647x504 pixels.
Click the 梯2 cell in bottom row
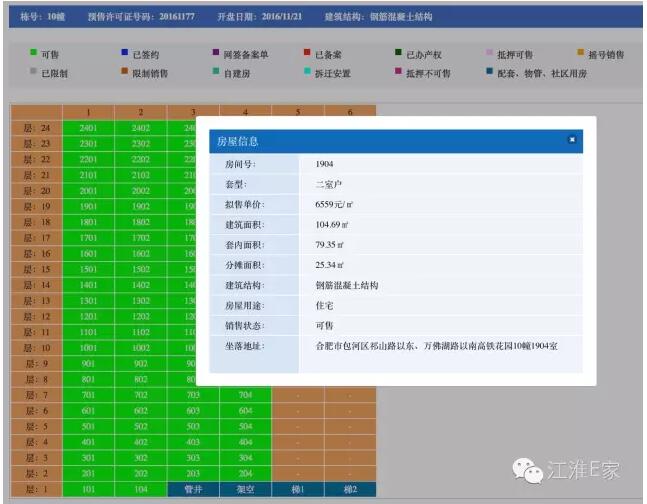(349, 489)
